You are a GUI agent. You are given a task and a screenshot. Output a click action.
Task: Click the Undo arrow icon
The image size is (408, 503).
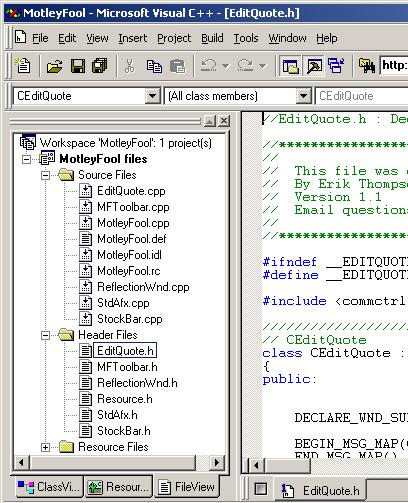coord(209,65)
